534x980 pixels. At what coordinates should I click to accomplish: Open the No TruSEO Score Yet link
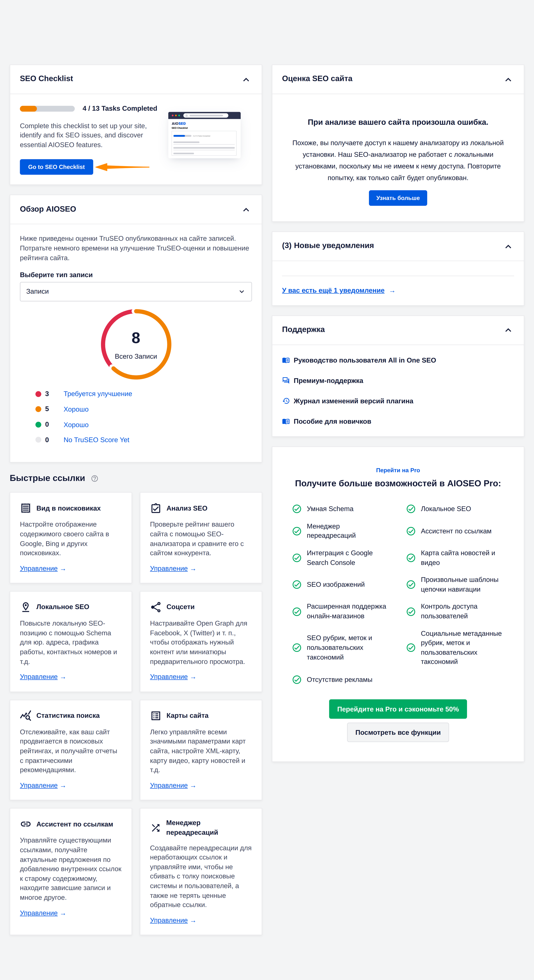pos(96,440)
